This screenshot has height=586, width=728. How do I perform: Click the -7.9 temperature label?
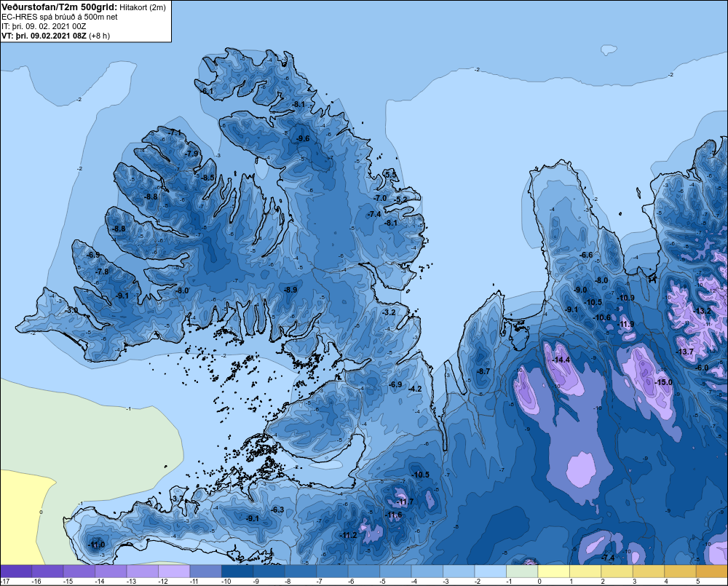[x=191, y=154]
